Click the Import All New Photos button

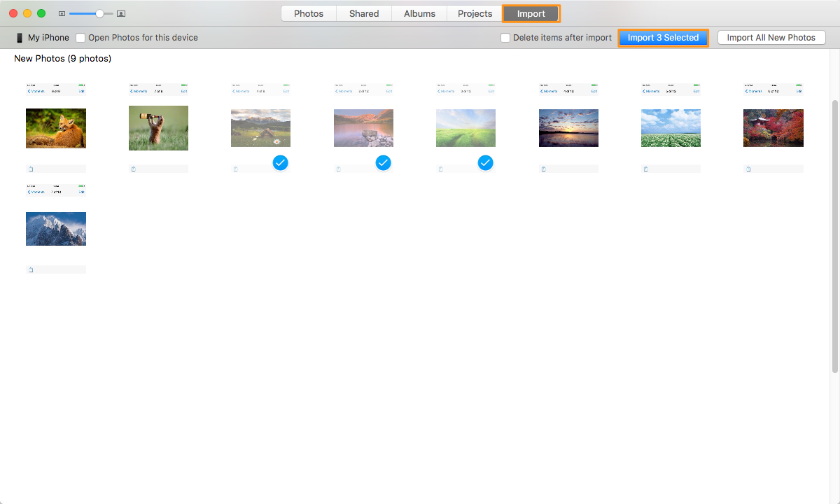click(771, 37)
